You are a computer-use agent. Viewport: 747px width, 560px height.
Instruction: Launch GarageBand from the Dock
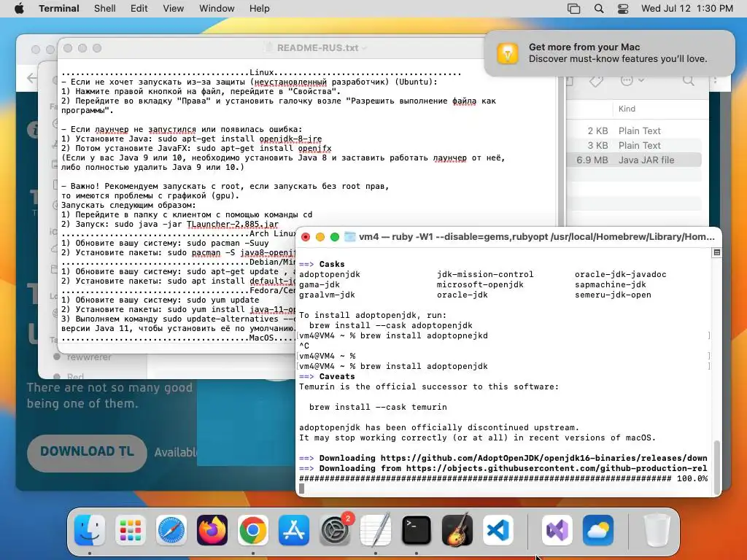(457, 530)
